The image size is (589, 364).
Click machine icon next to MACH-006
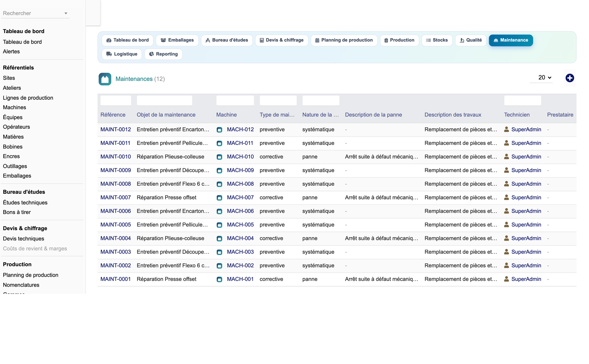point(219,211)
